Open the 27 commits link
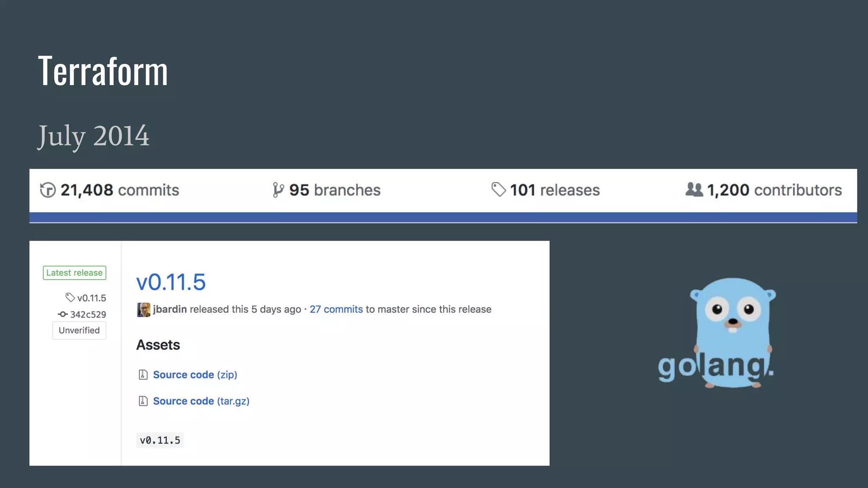Image resolution: width=868 pixels, height=488 pixels. pyautogui.click(x=336, y=309)
